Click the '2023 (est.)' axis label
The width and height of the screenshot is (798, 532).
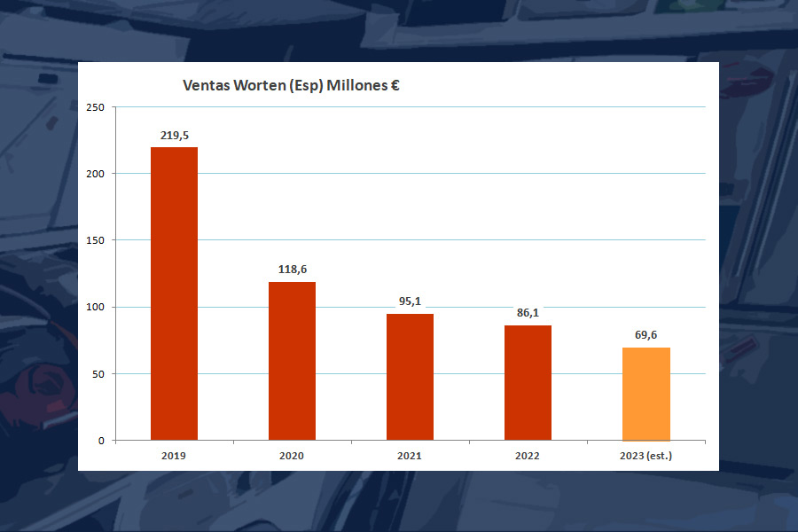[645, 456]
